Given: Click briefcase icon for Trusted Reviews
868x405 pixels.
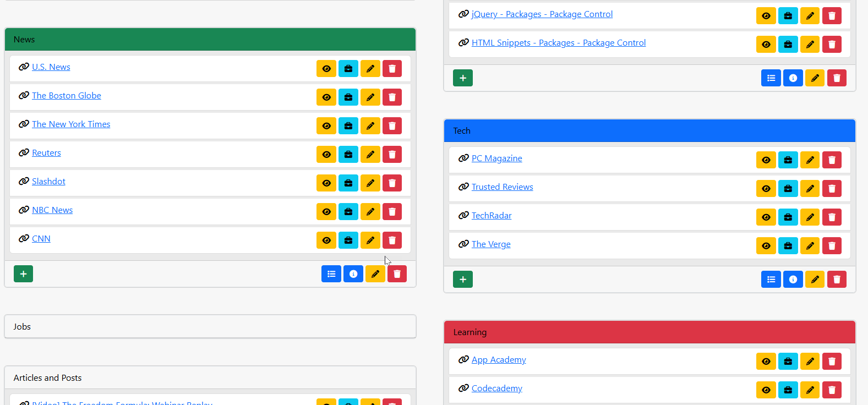Looking at the screenshot, I should pos(788,189).
